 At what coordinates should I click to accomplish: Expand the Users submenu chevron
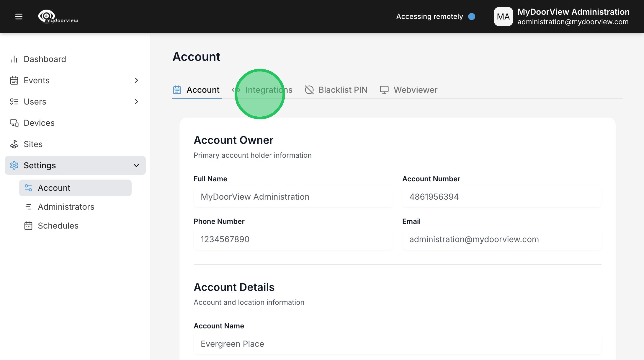point(136,102)
